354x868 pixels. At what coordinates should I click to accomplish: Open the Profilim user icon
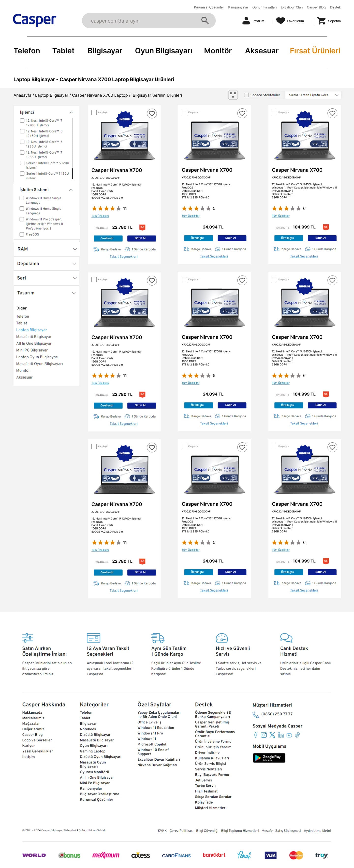[246, 21]
